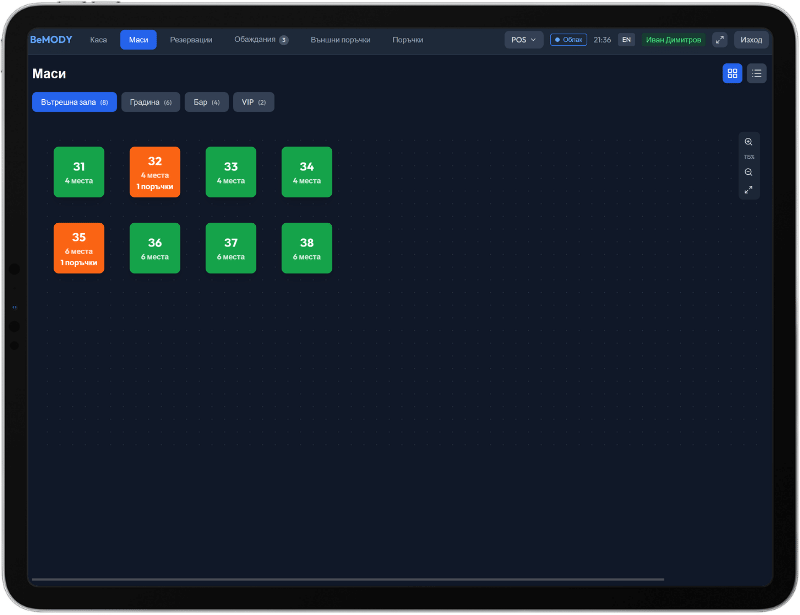800x615 pixels.
Task: Open the Каса tab
Action: [x=98, y=40]
